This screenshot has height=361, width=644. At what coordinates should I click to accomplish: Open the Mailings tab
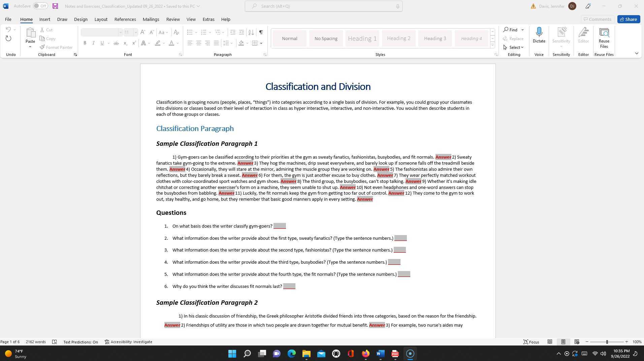click(x=151, y=19)
